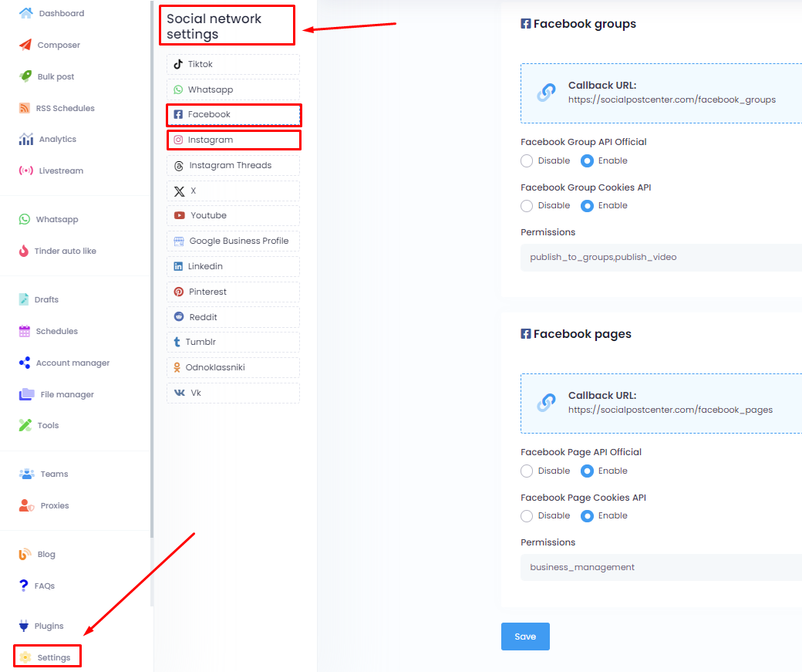Click the Composer paper plane icon
The image size is (802, 672).
click(25, 45)
